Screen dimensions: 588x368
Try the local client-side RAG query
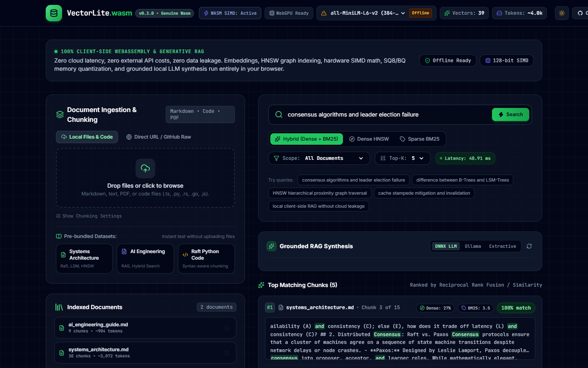point(318,206)
